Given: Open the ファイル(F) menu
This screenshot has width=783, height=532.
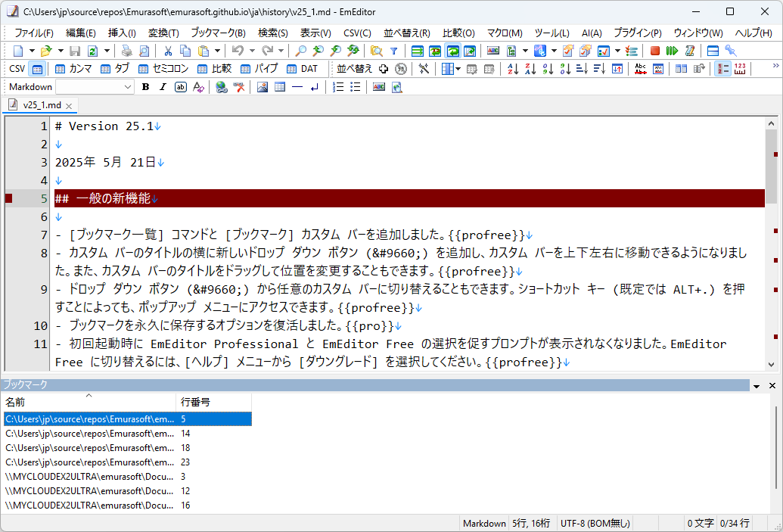Looking at the screenshot, I should point(33,33).
